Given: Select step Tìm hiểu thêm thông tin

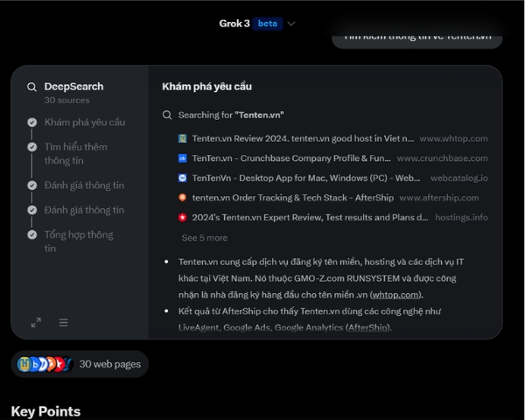Looking at the screenshot, I should point(75,154).
